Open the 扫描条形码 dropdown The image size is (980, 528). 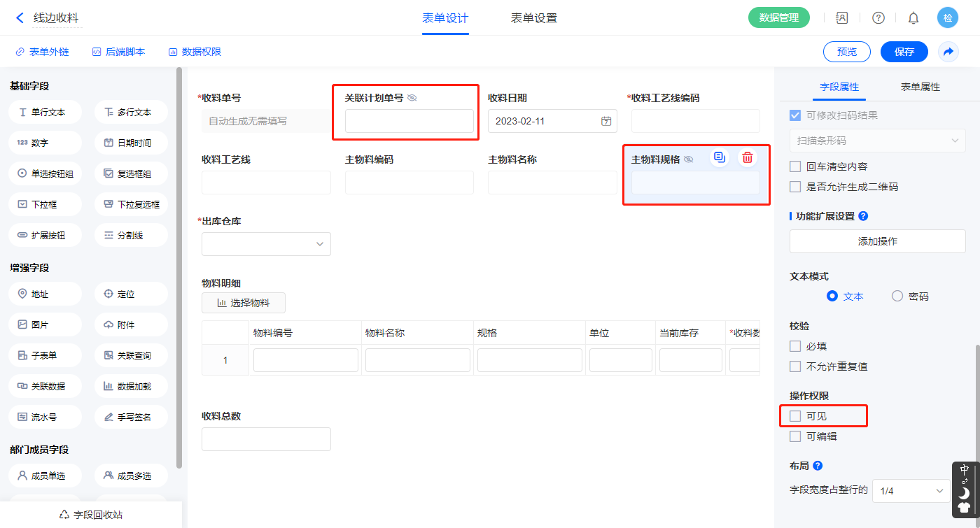(x=877, y=141)
